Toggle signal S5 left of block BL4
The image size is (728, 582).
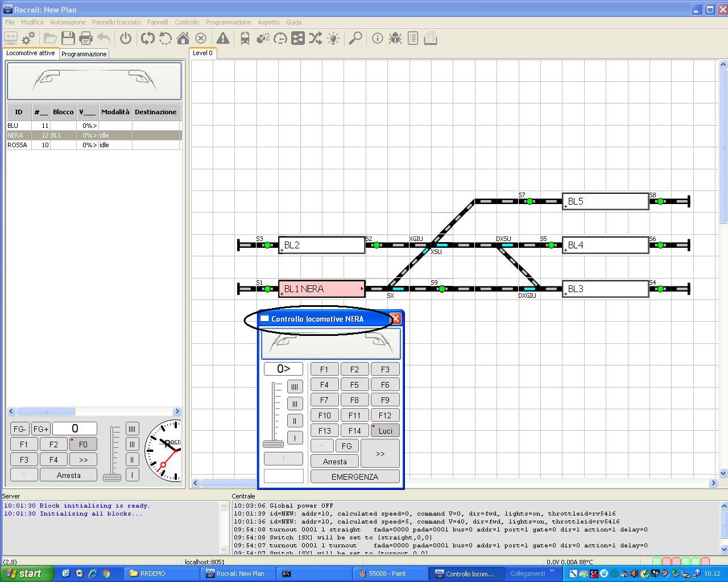[x=551, y=245]
